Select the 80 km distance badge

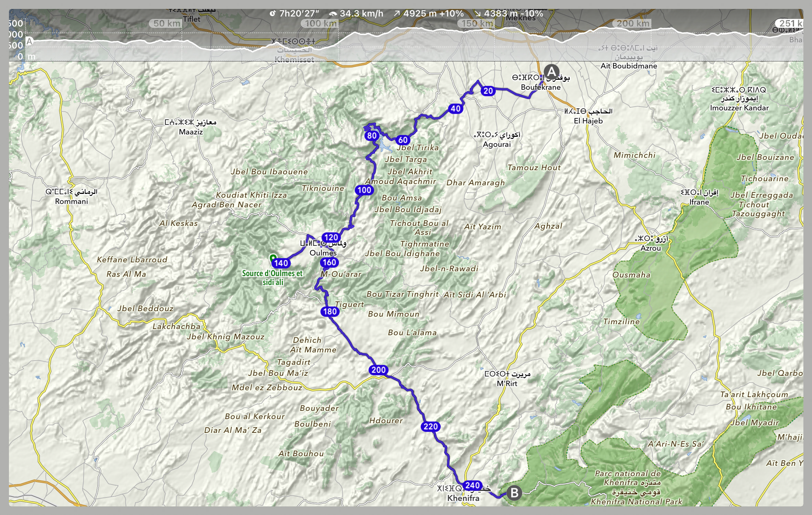click(372, 135)
